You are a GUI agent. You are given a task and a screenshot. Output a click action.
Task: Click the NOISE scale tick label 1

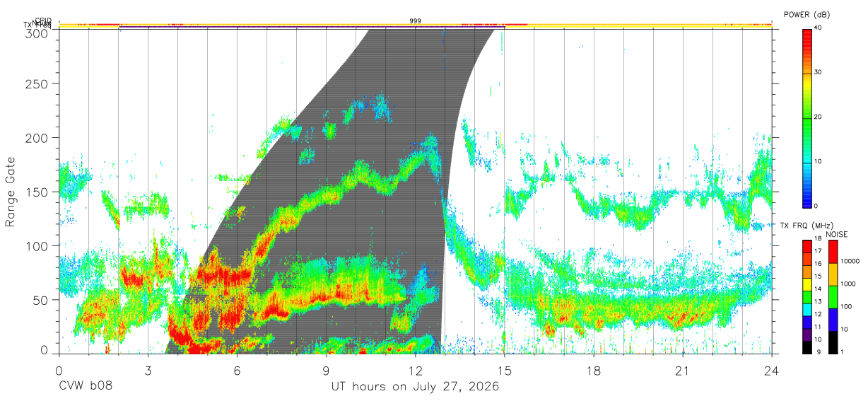[x=843, y=352]
